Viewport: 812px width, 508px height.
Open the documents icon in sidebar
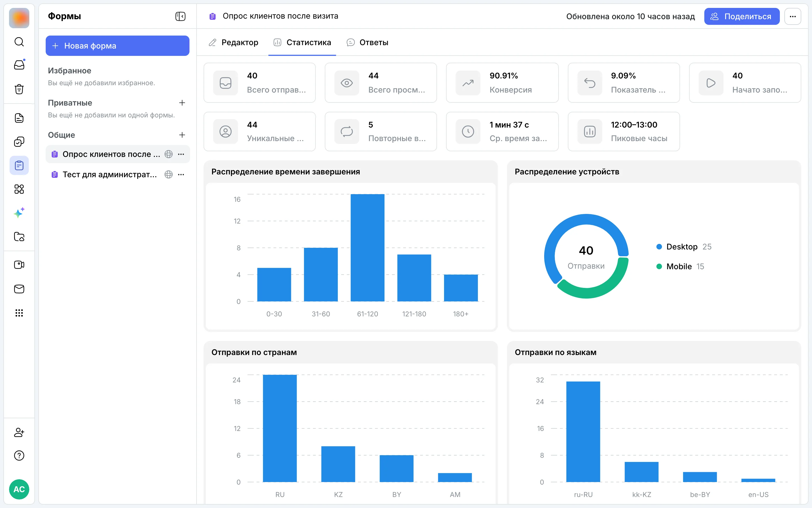(19, 118)
